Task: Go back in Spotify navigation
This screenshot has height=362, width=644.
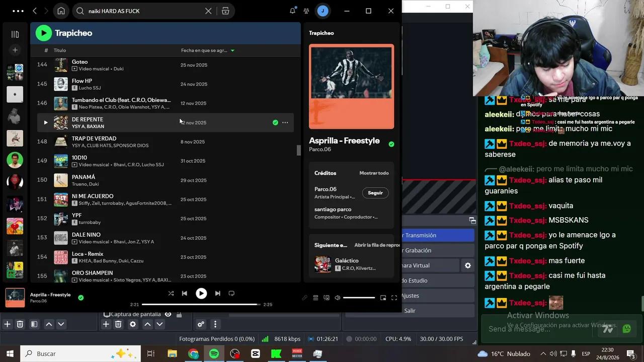Action: 35,11
